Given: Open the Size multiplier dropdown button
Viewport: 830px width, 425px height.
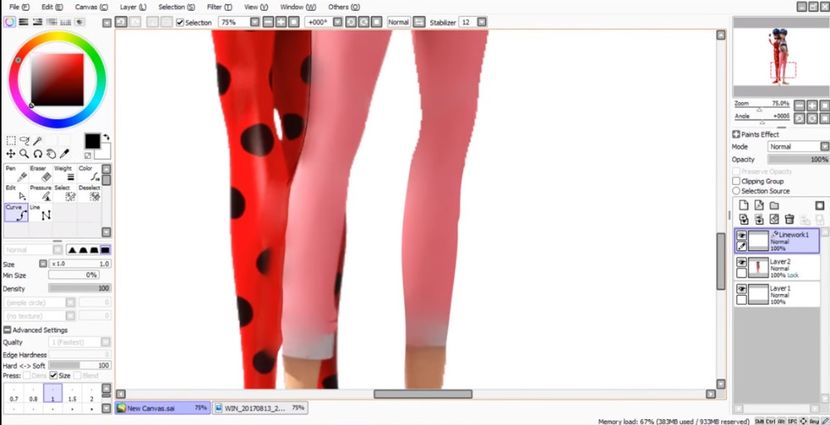Looking at the screenshot, I should [43, 264].
